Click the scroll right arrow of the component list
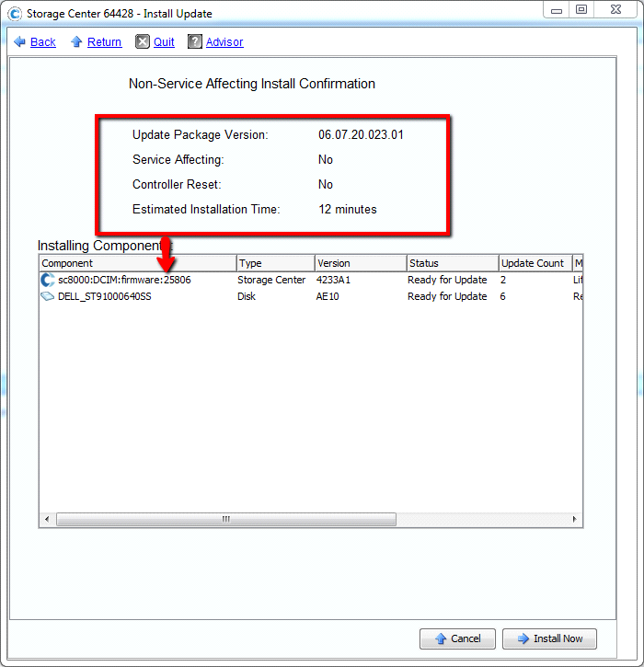The height and width of the screenshot is (667, 644). pos(574,519)
